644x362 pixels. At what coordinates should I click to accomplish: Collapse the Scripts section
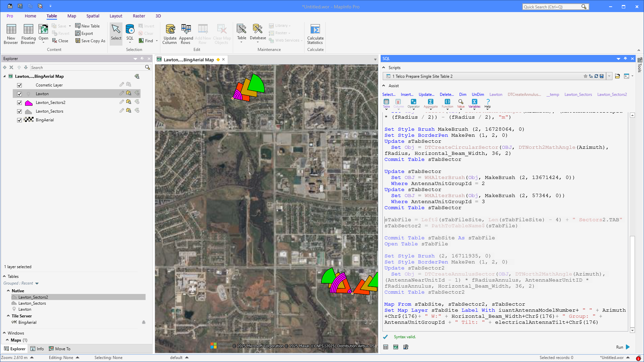(x=384, y=68)
